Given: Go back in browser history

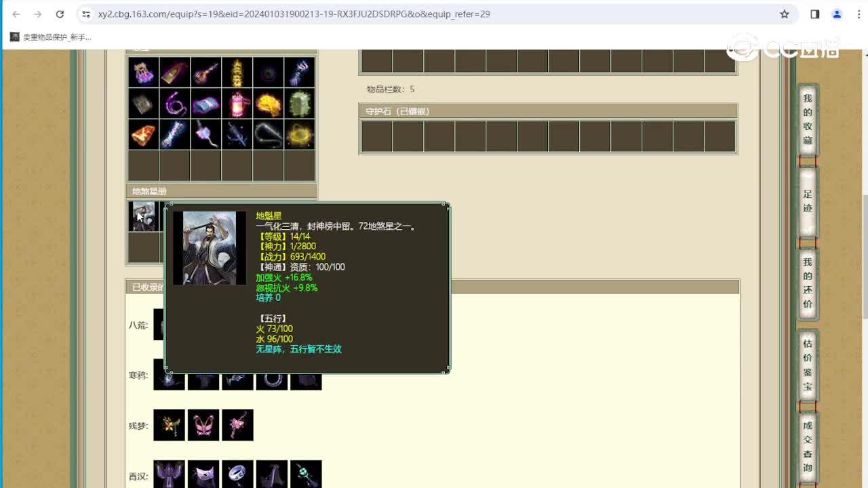Looking at the screenshot, I should 16,14.
